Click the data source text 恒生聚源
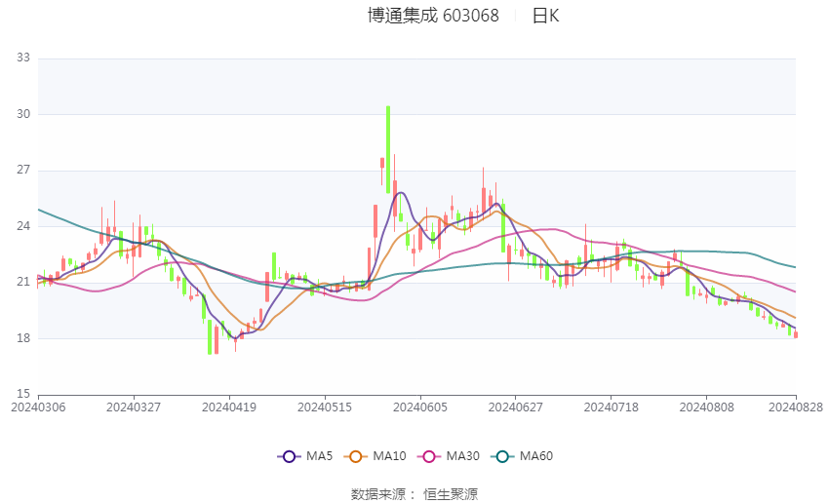Viewport: 829px width, 504px height. pos(451,494)
